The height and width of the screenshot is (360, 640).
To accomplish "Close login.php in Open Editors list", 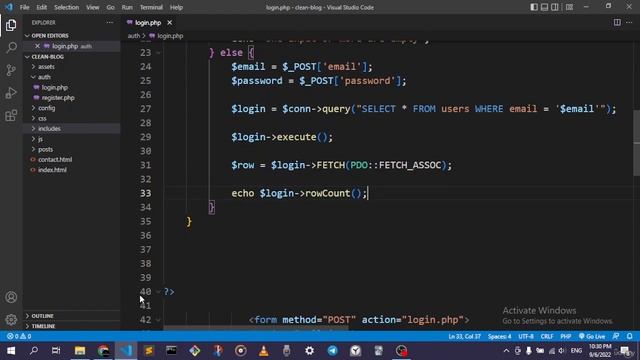I will tap(37, 46).
